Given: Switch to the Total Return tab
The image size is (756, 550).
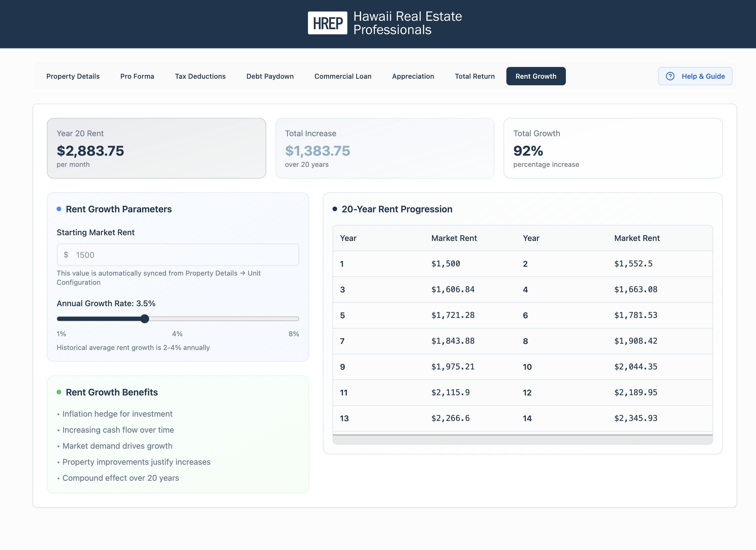Looking at the screenshot, I should 475,76.
